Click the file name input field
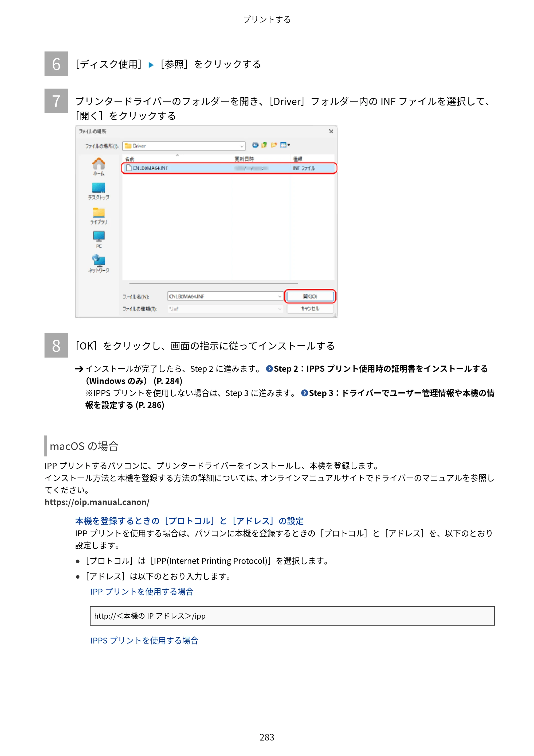 pyautogui.click(x=225, y=296)
